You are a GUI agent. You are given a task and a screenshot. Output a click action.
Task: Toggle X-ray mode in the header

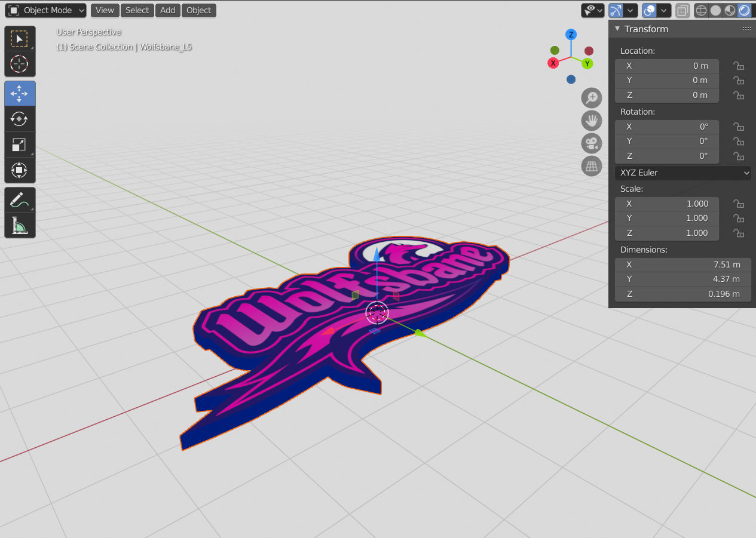[682, 10]
